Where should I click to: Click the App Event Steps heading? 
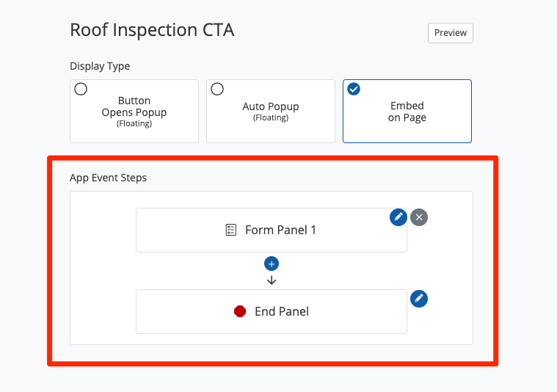(x=108, y=178)
